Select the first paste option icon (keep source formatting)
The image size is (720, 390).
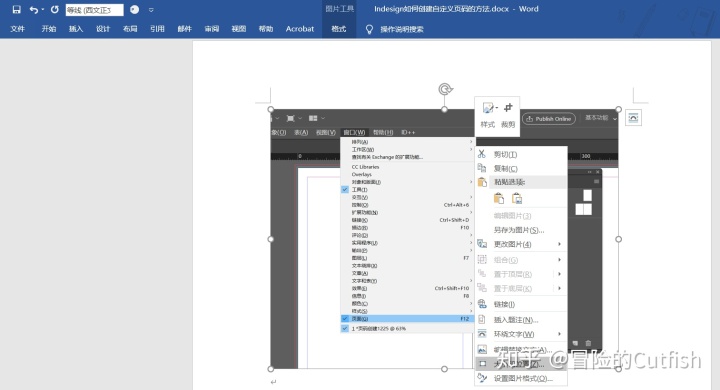[x=499, y=198]
